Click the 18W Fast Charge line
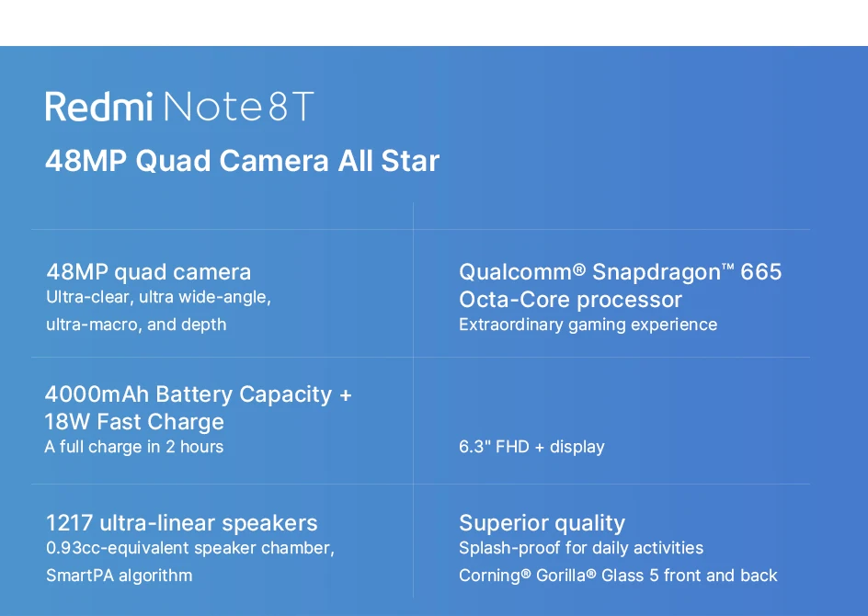The image size is (868, 616). point(134,422)
